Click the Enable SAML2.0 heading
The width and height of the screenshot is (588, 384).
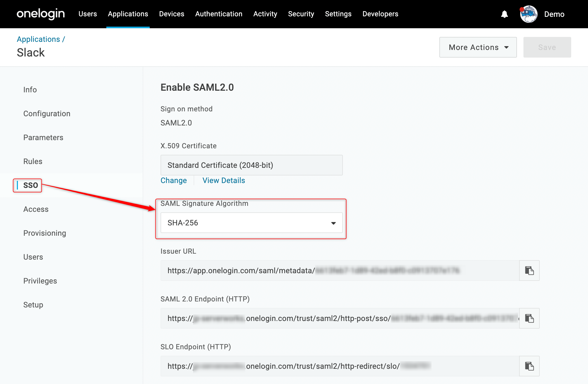(x=197, y=87)
